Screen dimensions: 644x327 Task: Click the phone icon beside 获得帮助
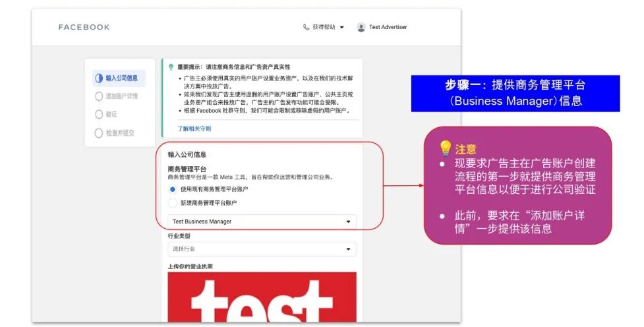point(306,27)
